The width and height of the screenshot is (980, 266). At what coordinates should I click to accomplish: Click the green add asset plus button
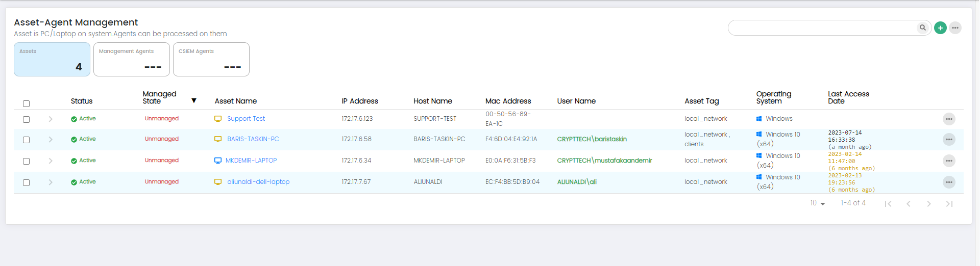(x=940, y=28)
